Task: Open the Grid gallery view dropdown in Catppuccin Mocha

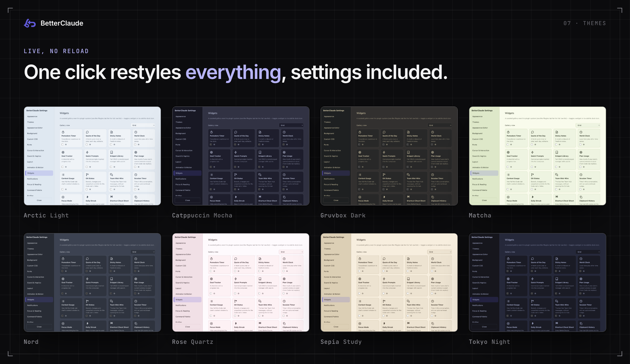Action: [291, 125]
